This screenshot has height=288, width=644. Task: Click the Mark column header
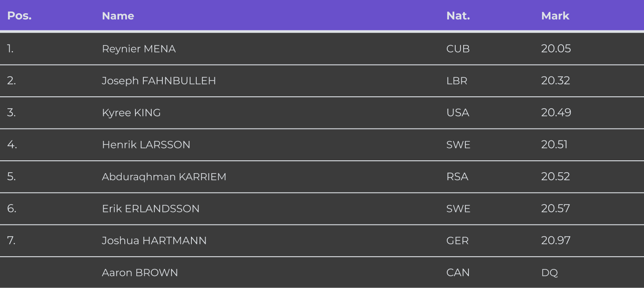tap(555, 16)
